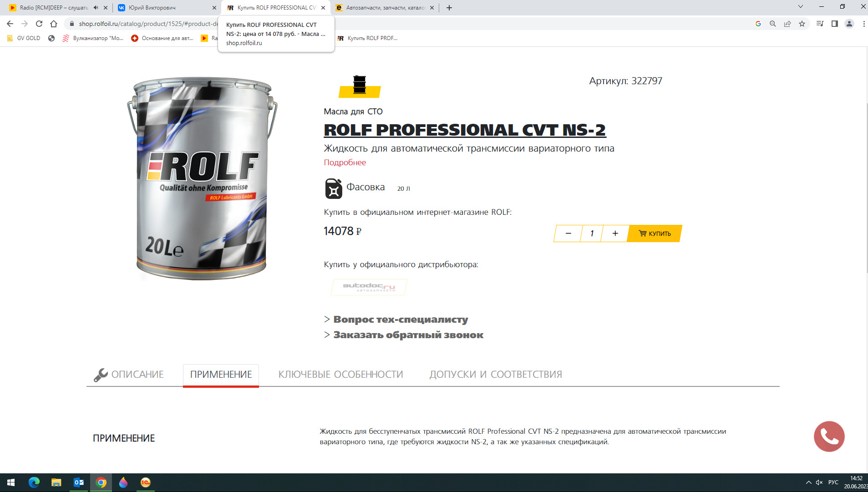Open the droplet app on taskbar

pyautogui.click(x=123, y=482)
